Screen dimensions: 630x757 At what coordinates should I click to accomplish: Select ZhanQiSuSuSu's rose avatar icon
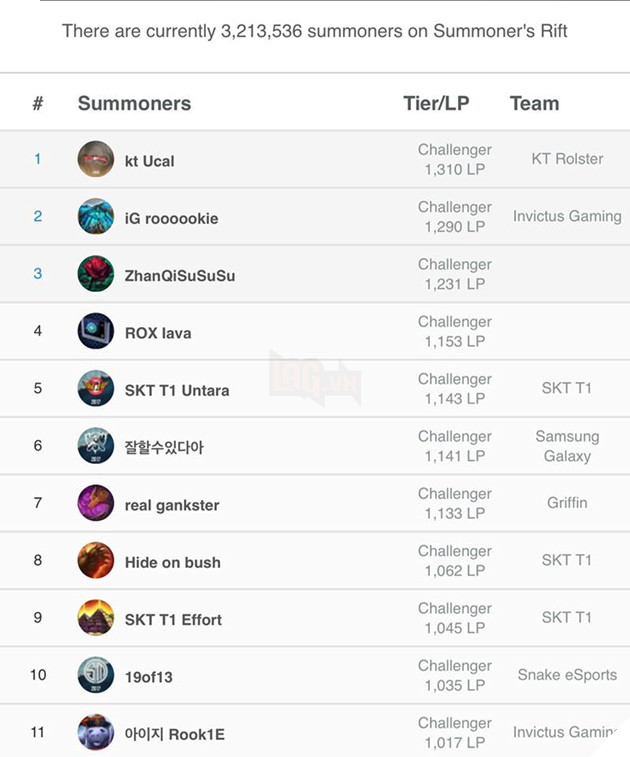96,274
